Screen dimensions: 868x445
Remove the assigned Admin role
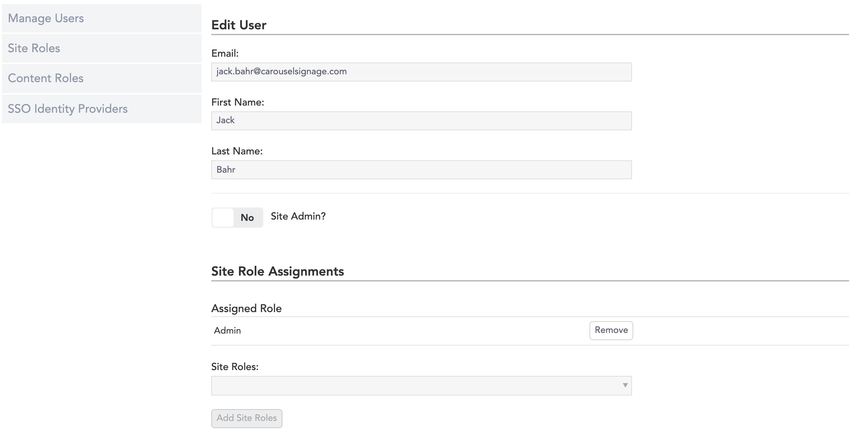point(611,330)
